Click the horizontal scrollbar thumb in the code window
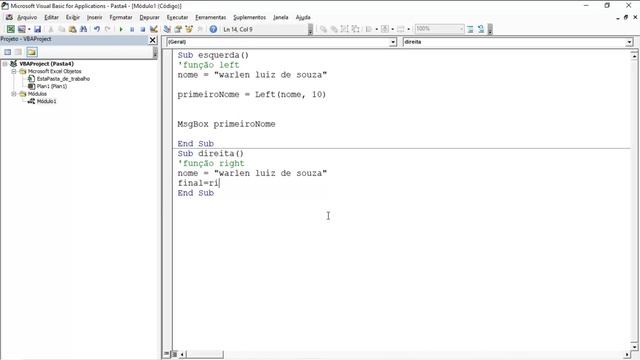 pyautogui.click(x=204, y=354)
